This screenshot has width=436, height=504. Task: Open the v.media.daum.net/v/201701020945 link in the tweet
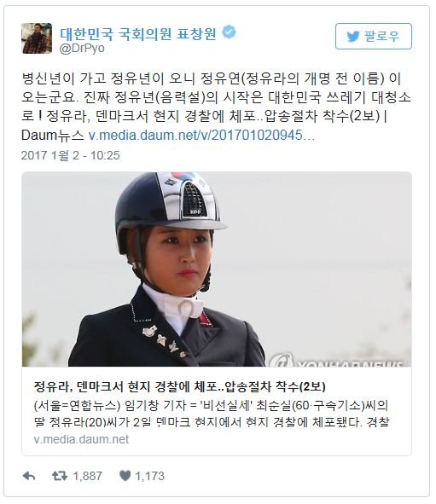201,136
